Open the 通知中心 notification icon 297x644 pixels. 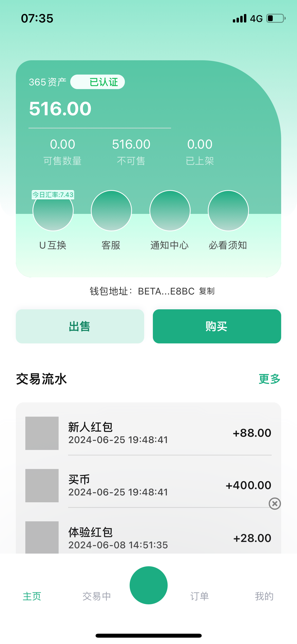170,211
